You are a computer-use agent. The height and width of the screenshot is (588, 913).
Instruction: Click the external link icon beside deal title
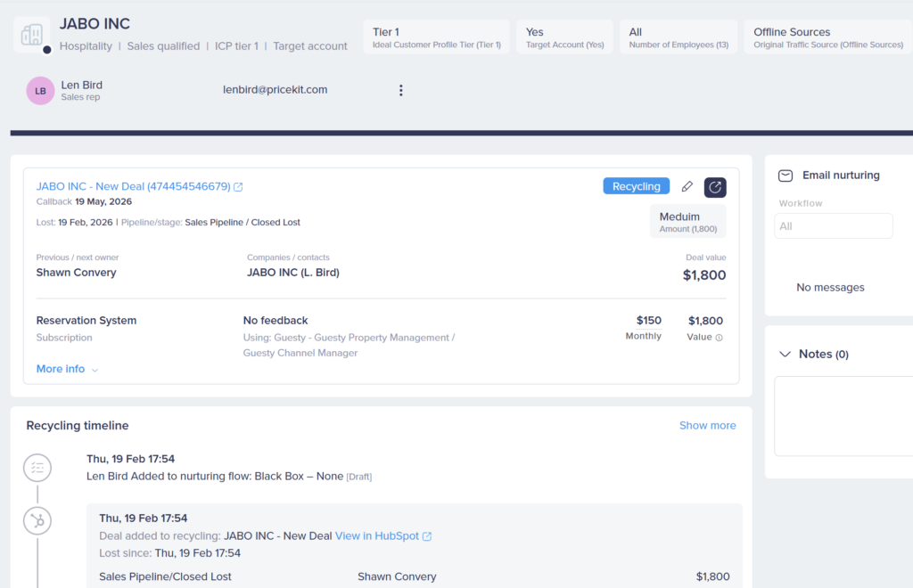click(x=238, y=187)
